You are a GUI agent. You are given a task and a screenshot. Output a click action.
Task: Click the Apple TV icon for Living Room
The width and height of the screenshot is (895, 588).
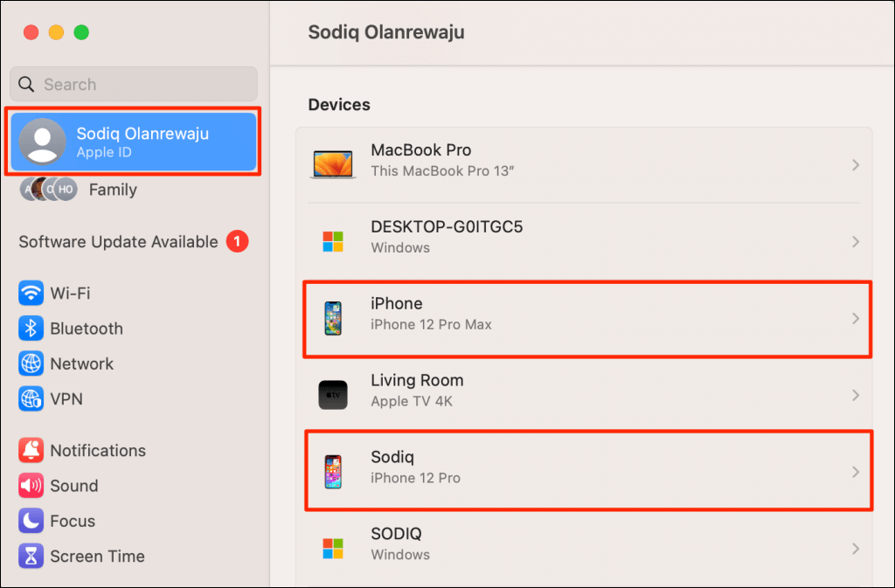pyautogui.click(x=333, y=395)
